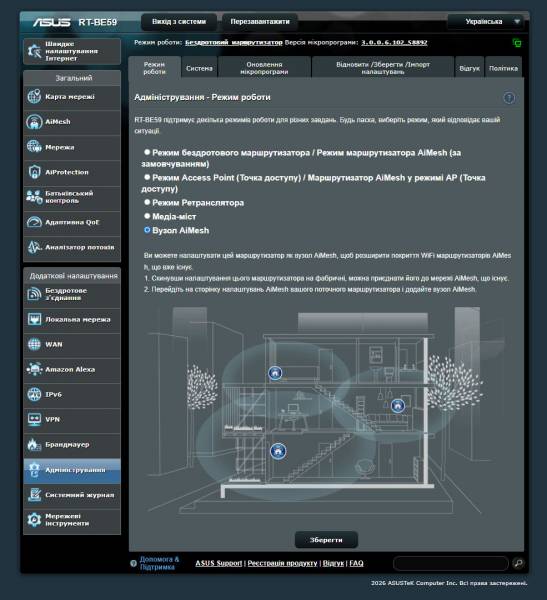Click the Допомога & Підтримка text

click(x=159, y=563)
